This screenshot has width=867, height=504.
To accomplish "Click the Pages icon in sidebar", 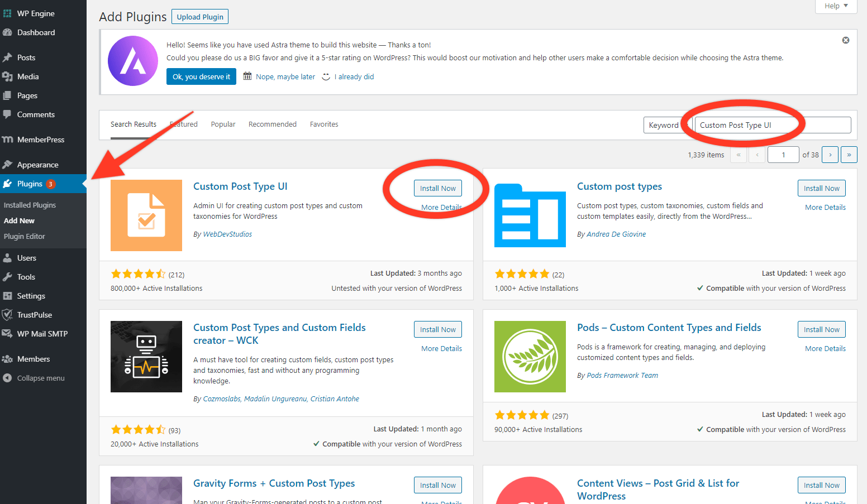I will [7, 95].
